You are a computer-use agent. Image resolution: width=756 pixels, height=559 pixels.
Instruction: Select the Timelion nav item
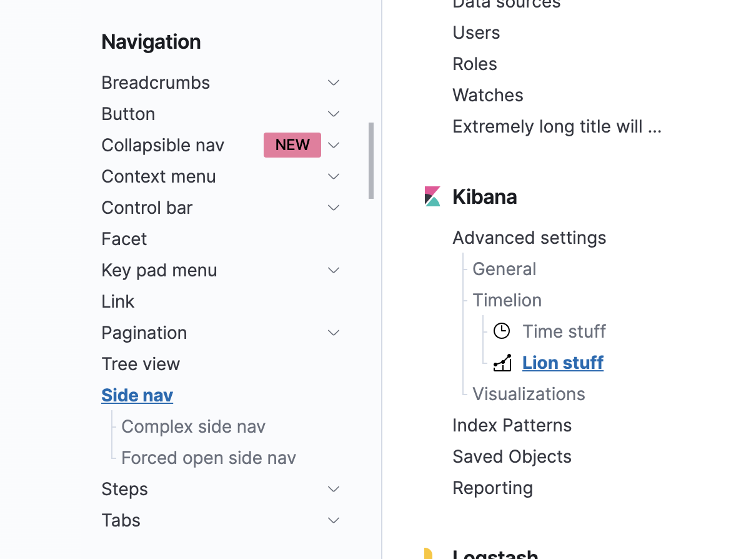pos(507,300)
